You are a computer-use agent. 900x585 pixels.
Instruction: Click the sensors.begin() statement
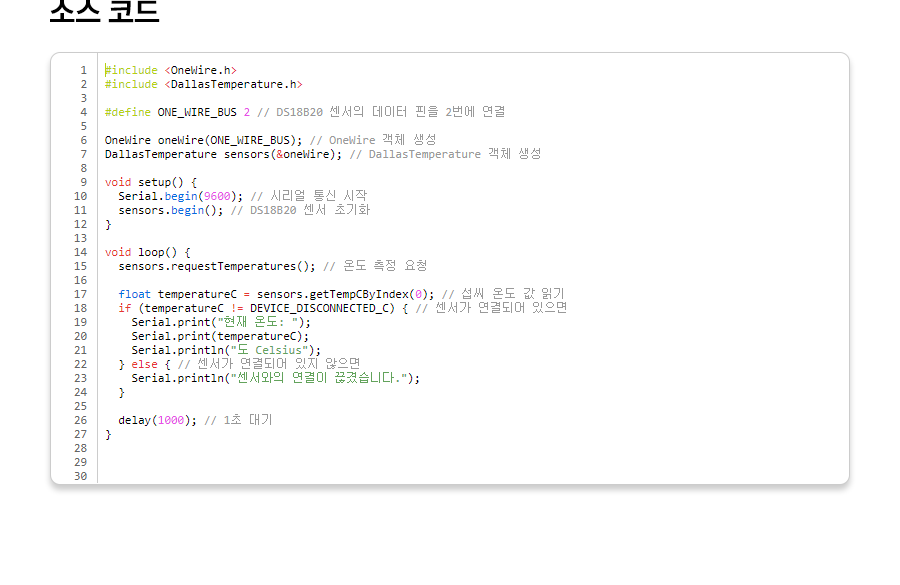(170, 210)
